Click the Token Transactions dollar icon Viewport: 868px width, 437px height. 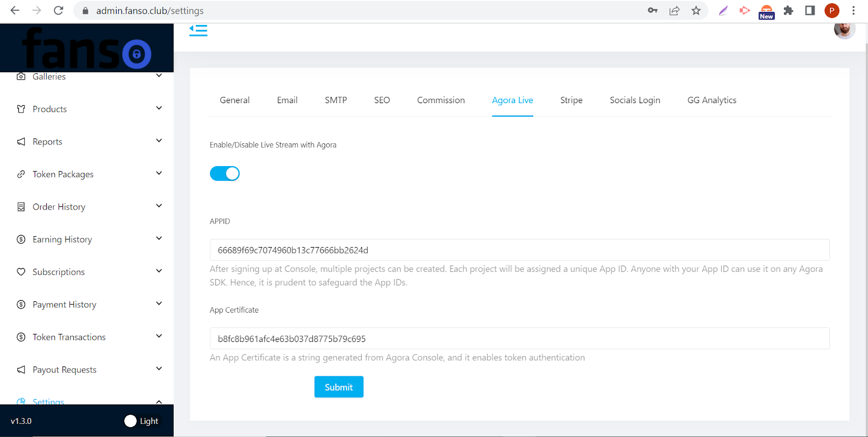pyautogui.click(x=21, y=337)
